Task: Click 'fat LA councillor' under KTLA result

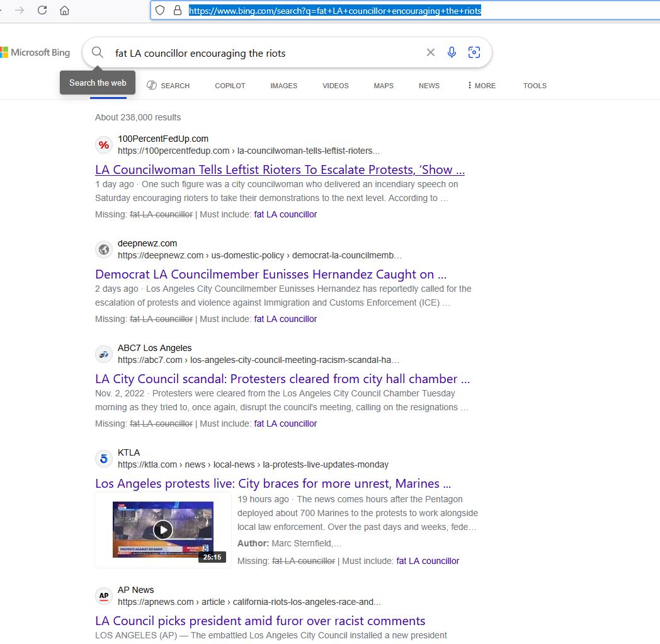Action: 428,561
